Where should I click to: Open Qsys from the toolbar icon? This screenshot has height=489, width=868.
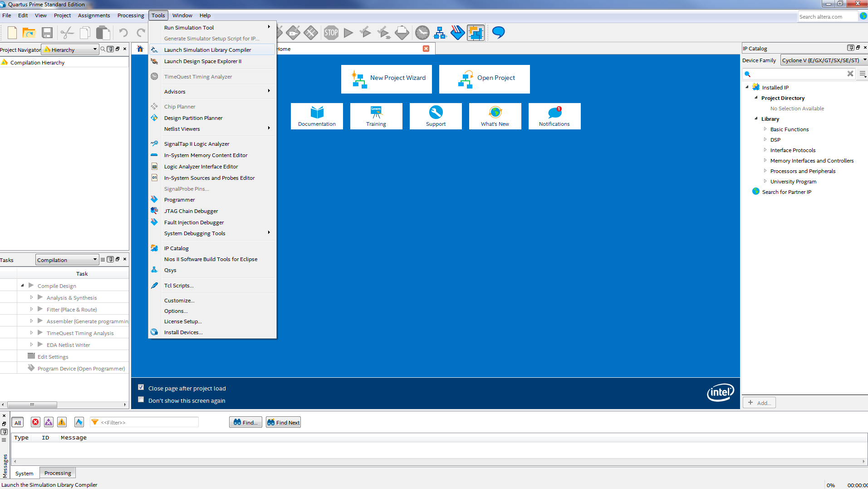pyautogui.click(x=440, y=33)
